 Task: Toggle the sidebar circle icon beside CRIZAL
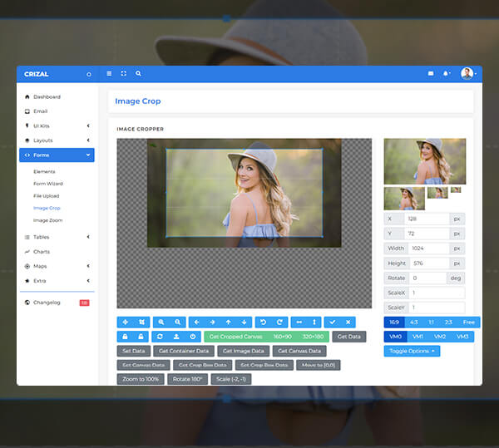click(x=89, y=75)
